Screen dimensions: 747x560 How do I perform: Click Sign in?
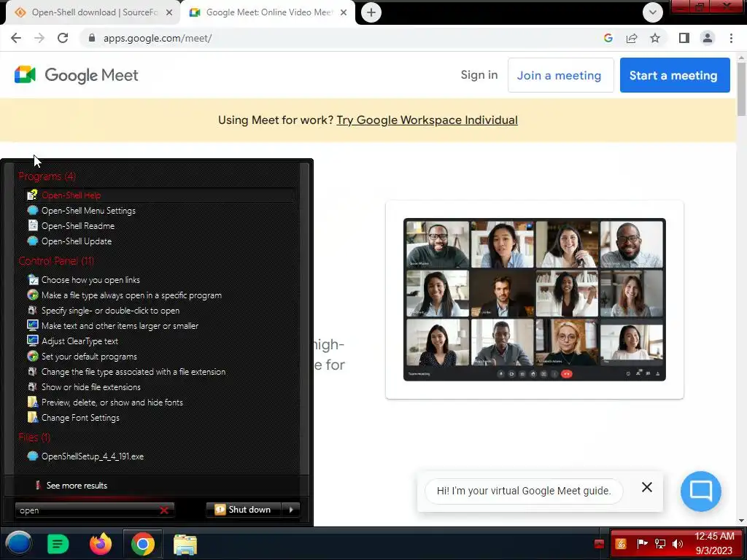pyautogui.click(x=479, y=75)
